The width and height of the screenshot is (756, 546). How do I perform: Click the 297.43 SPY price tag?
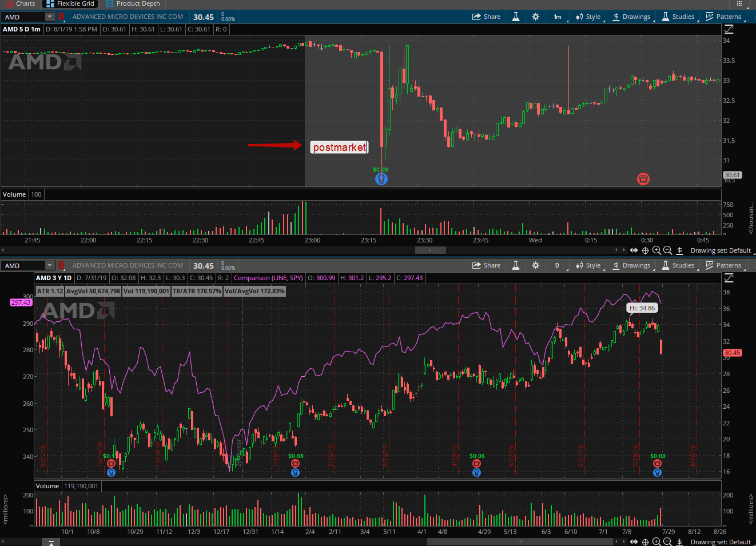click(21, 302)
